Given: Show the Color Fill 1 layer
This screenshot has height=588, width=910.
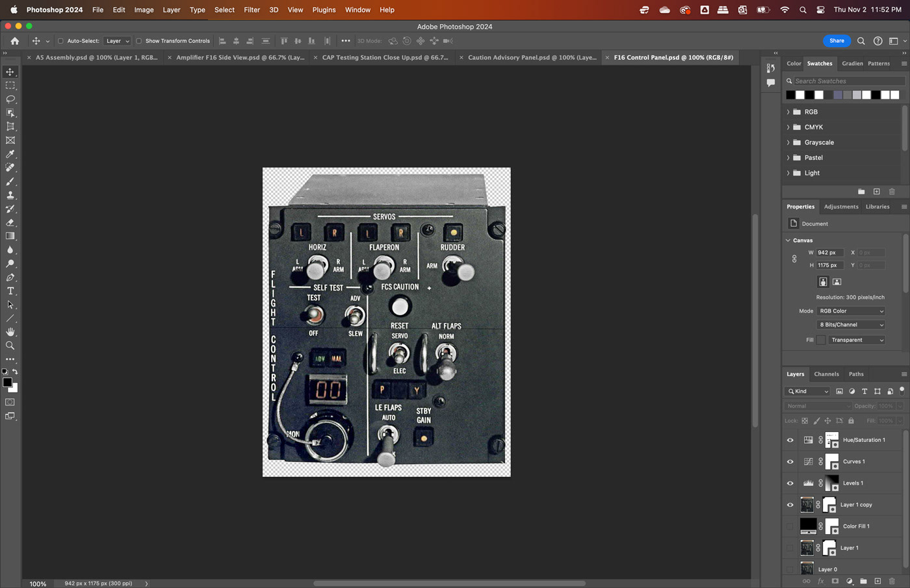Looking at the screenshot, I should (x=790, y=526).
